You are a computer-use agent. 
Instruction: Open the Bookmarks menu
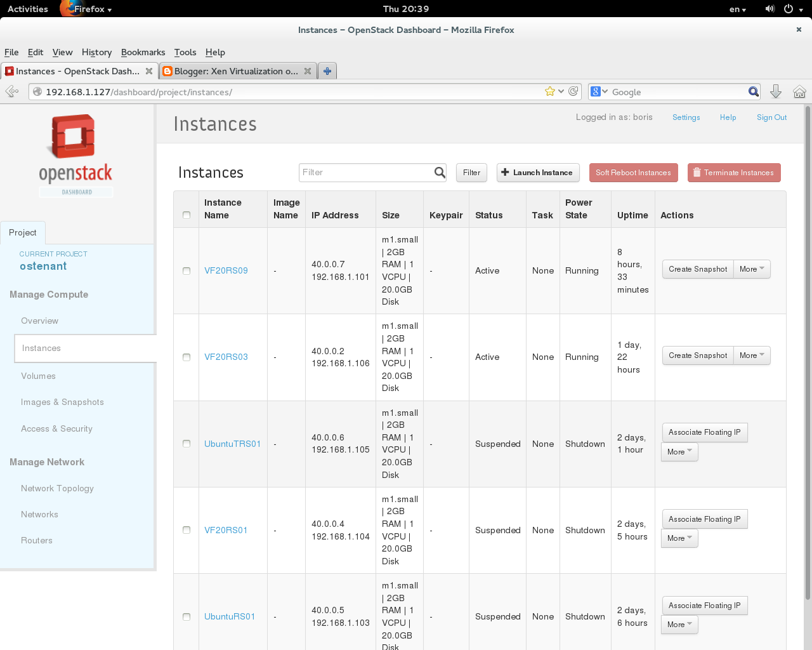click(x=143, y=52)
